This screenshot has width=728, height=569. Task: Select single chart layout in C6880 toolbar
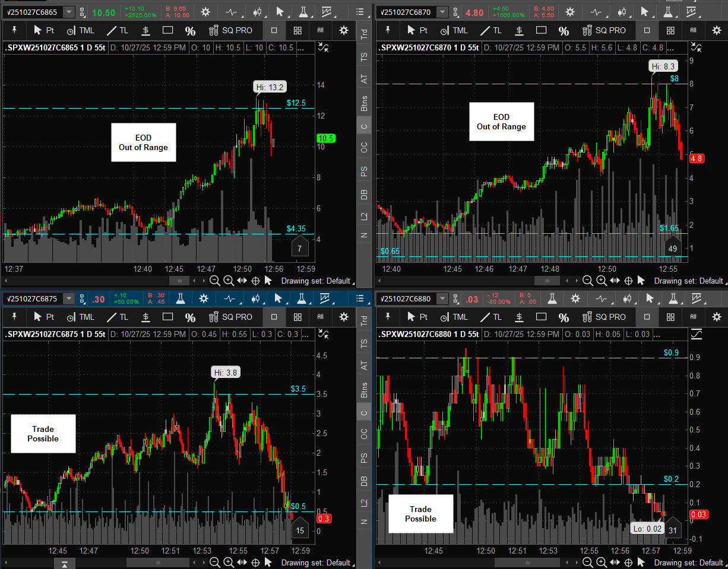[647, 317]
